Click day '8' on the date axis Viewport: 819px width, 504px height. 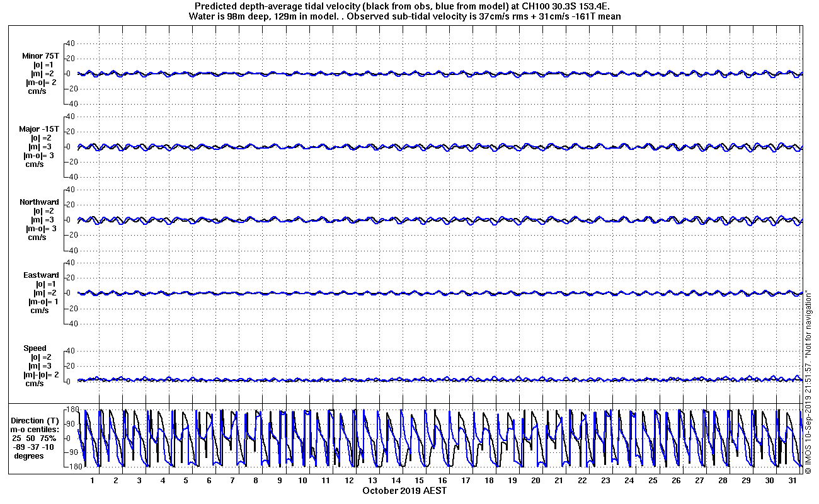coord(256,481)
